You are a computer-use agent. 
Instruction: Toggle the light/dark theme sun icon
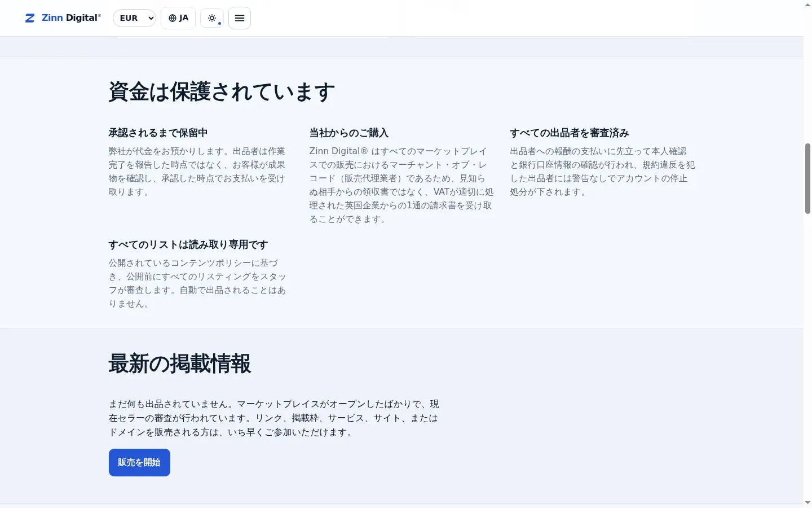point(212,18)
